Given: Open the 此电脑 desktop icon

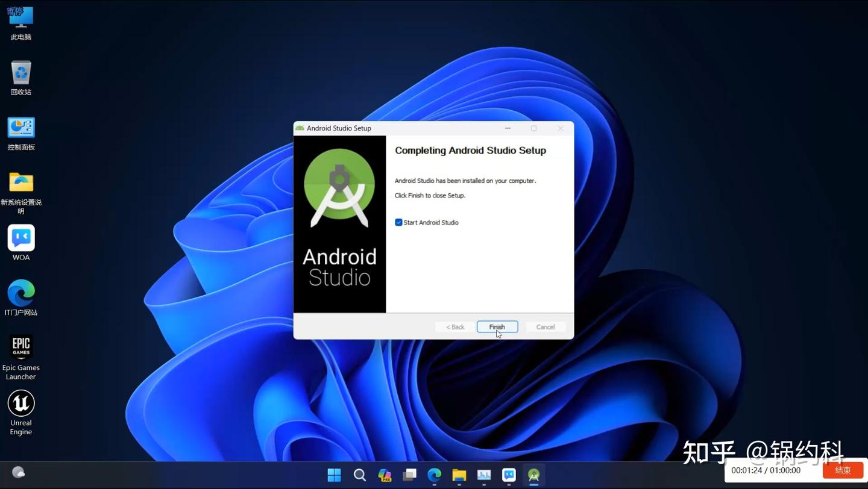Looking at the screenshot, I should click(21, 24).
